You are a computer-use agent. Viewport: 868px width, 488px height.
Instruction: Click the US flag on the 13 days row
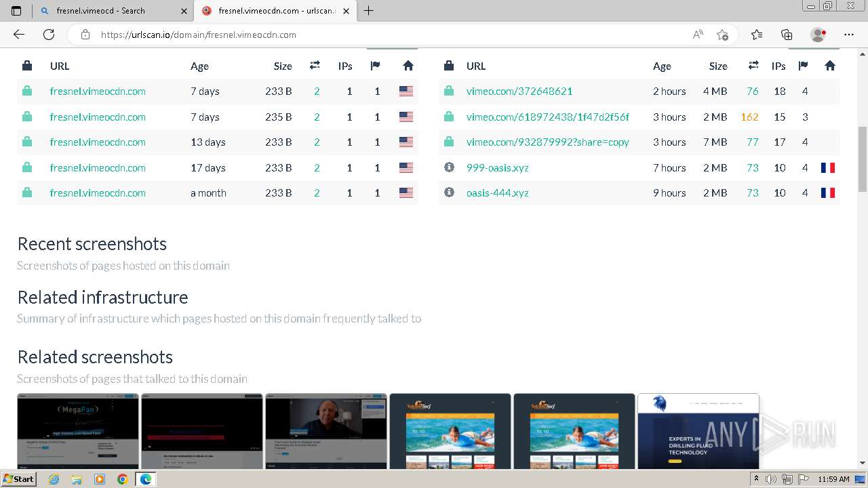click(406, 142)
